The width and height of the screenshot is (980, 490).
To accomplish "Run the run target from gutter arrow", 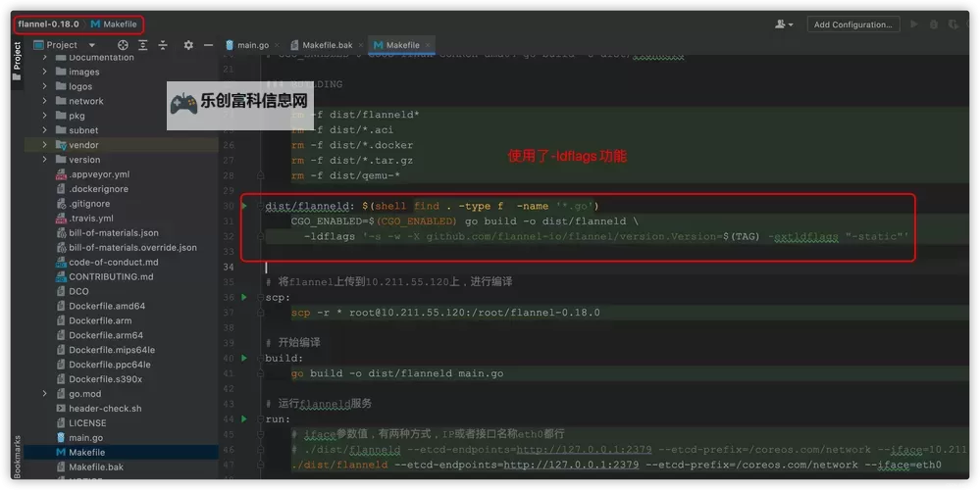I will click(244, 418).
